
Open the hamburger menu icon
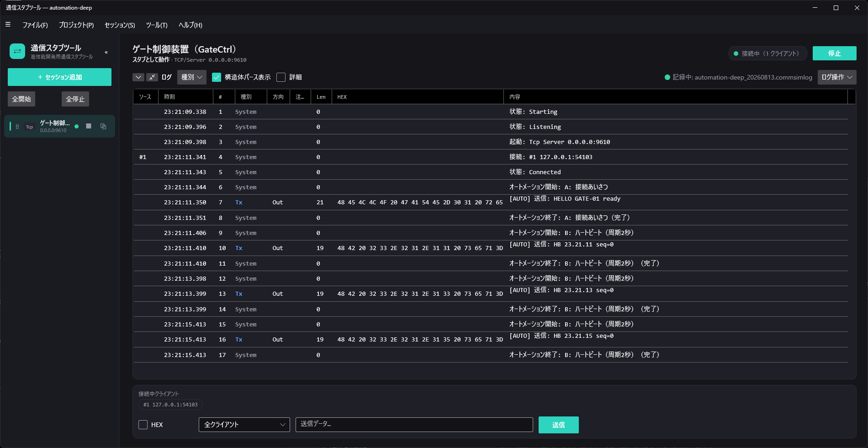[x=8, y=25]
